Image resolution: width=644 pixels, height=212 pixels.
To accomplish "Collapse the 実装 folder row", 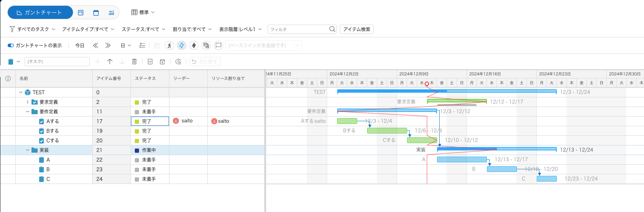I will [28, 150].
